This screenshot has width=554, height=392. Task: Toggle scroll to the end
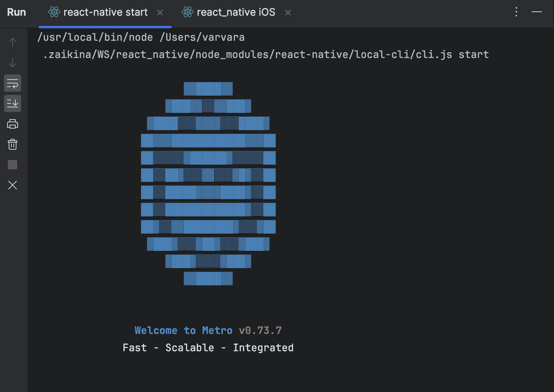[12, 103]
